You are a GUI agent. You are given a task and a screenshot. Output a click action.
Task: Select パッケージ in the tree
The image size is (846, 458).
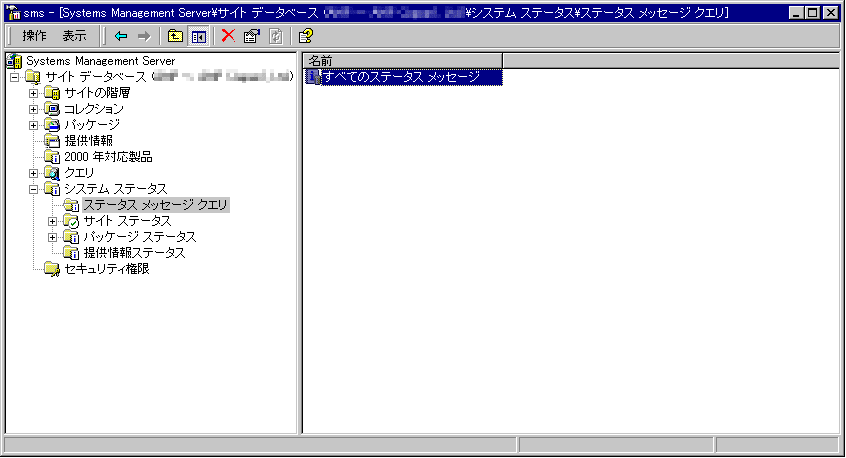(x=92, y=125)
